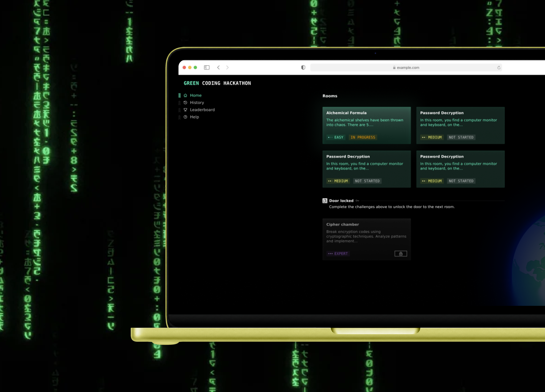545x392 pixels.
Task: Click the padlock icon in address bar
Action: [x=394, y=68]
